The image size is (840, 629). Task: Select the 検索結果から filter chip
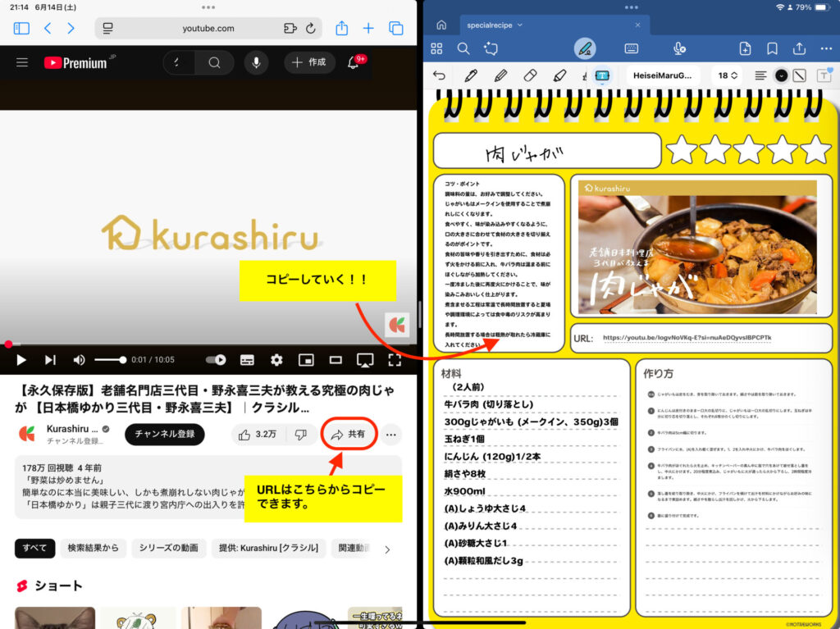click(94, 548)
